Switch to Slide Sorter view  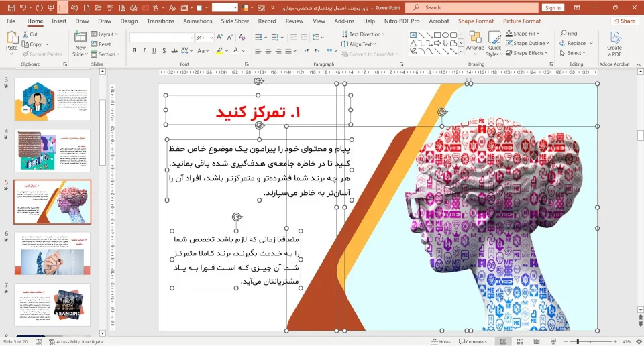point(520,341)
